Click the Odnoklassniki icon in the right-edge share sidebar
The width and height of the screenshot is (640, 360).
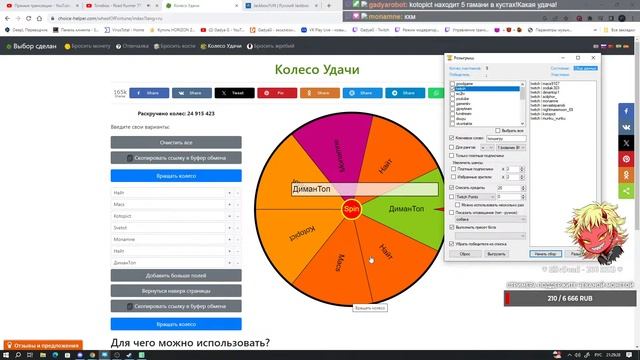click(626, 175)
